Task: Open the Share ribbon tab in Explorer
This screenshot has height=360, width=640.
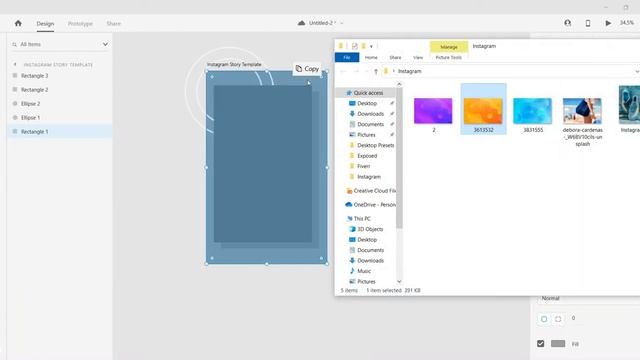Action: point(395,58)
